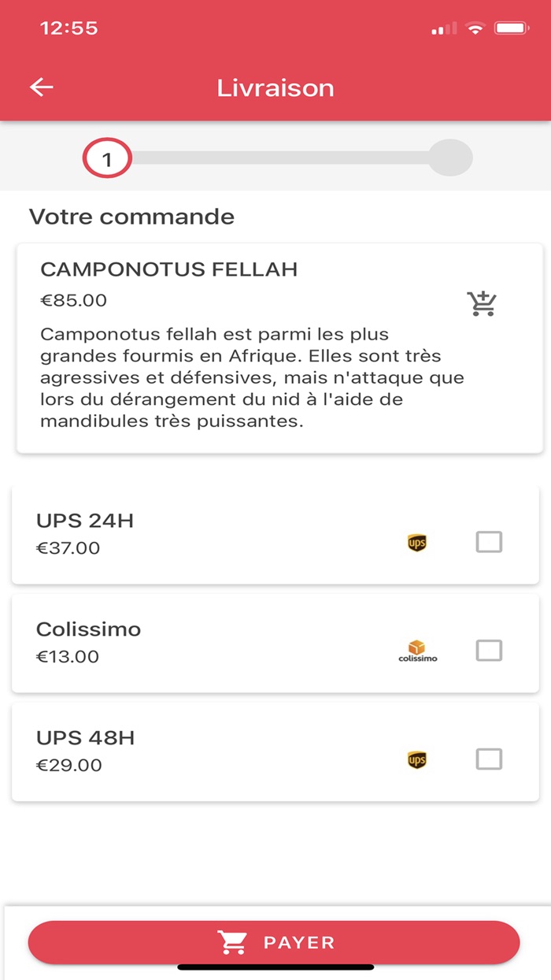The height and width of the screenshot is (980, 551).
Task: Tap the back arrow icon
Action: coord(42,87)
